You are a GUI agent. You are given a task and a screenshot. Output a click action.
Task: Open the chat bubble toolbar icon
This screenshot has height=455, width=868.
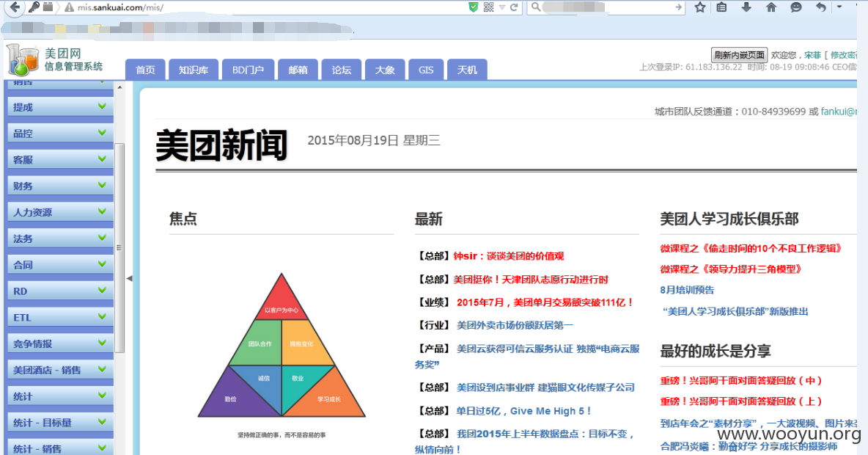(x=796, y=7)
